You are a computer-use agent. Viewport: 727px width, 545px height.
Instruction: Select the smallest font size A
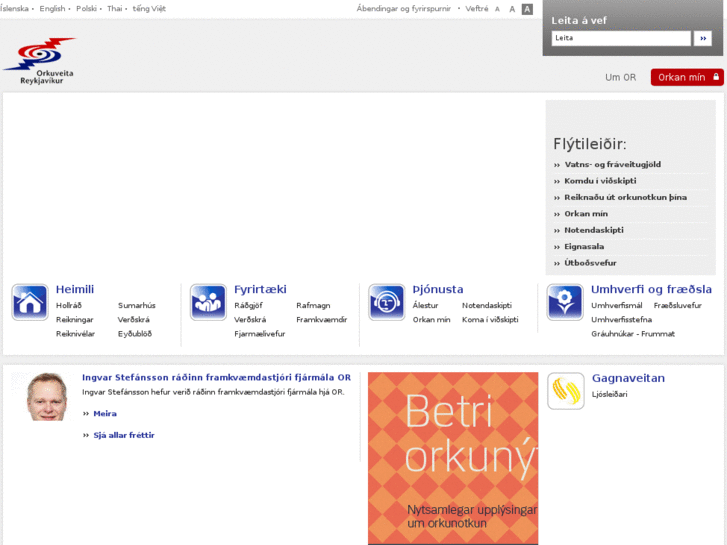(x=497, y=9)
